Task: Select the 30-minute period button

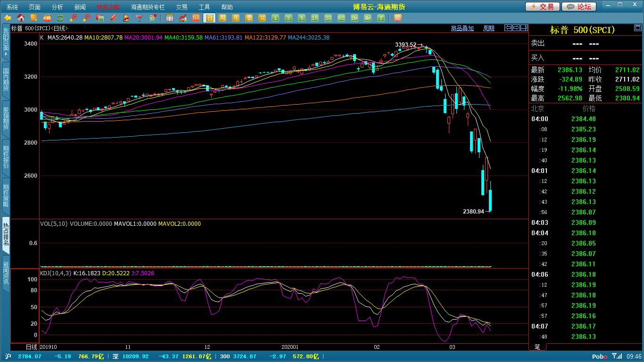Action: (x=328, y=18)
